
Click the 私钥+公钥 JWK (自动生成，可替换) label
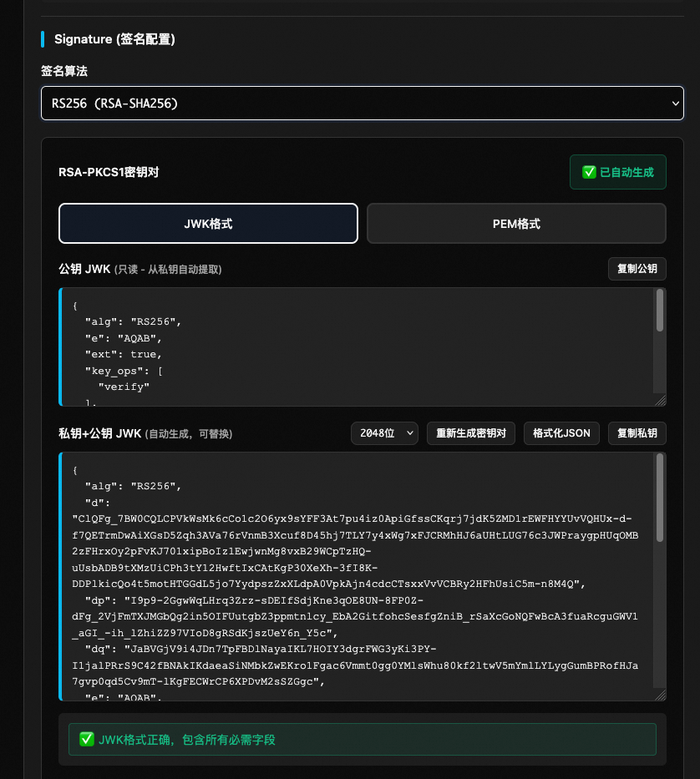(145, 433)
